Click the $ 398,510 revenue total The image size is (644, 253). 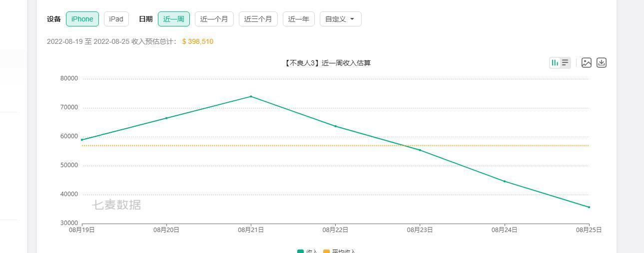click(198, 41)
